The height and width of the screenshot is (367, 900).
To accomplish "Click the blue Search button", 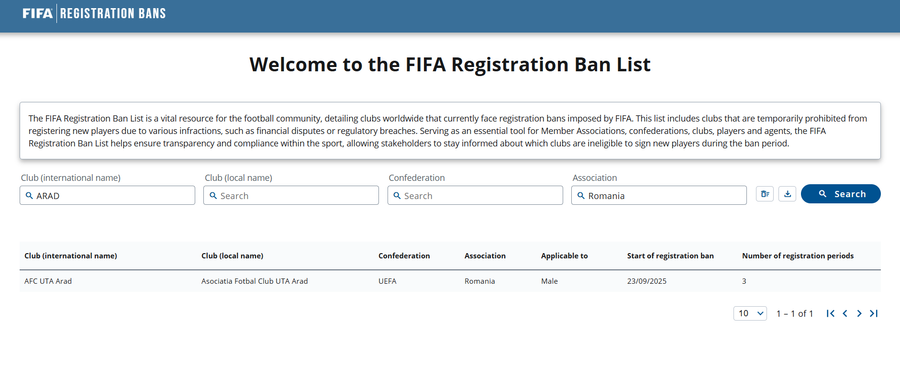I will click(x=841, y=194).
